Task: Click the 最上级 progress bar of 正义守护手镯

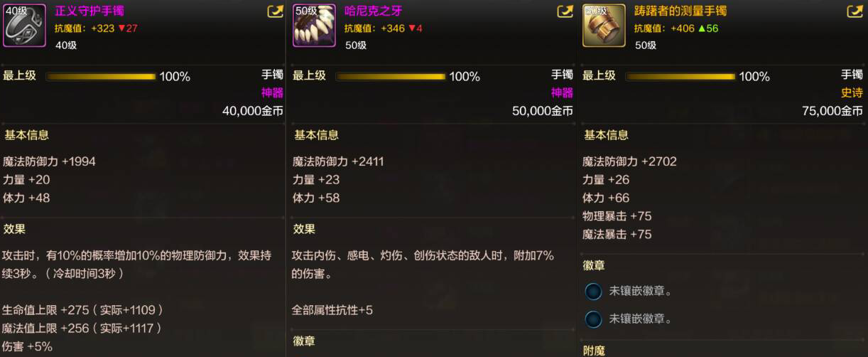Action: [x=101, y=76]
